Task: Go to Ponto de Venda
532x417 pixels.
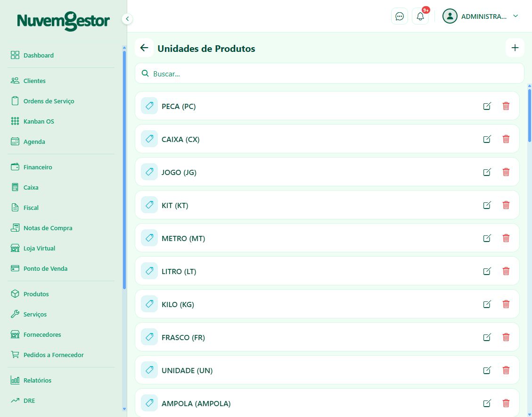Action: [x=61, y=268]
